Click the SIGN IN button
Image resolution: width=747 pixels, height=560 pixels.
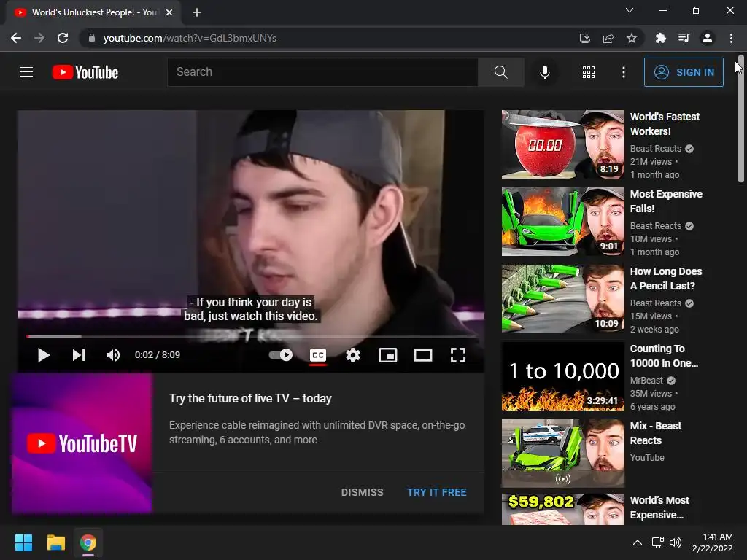[x=684, y=72]
